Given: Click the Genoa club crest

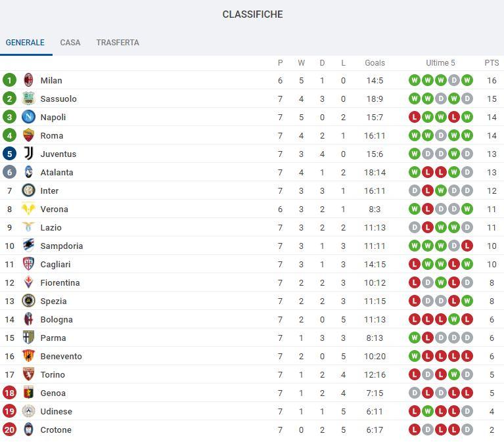Looking at the screenshot, I should (x=28, y=393).
